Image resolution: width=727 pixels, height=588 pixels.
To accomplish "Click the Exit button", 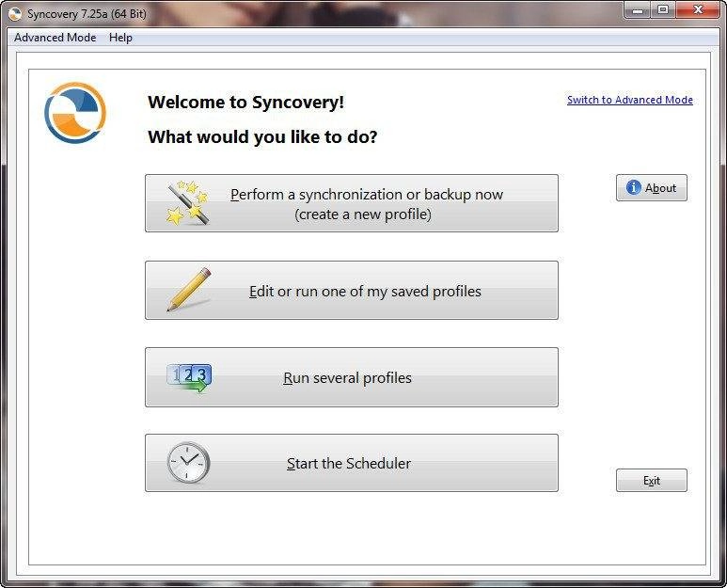I will coord(652,481).
